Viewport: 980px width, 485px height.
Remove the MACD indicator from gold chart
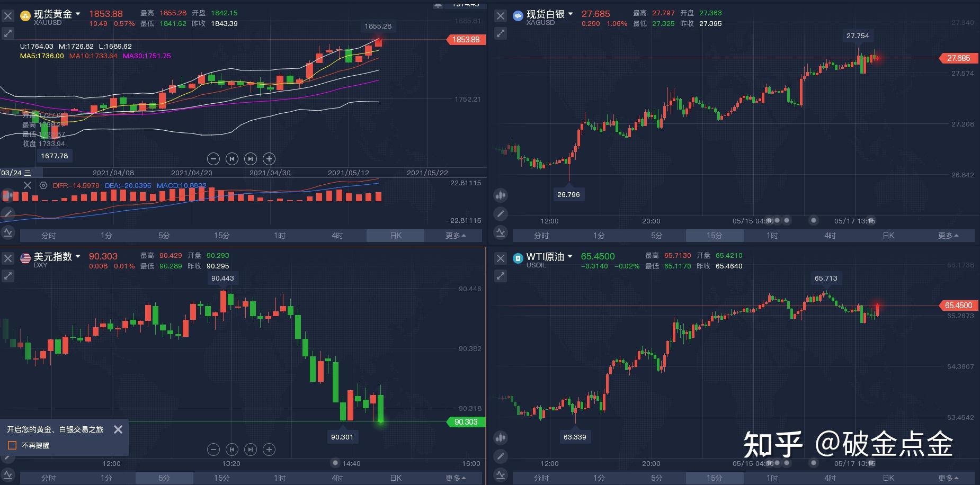pyautogui.click(x=28, y=185)
